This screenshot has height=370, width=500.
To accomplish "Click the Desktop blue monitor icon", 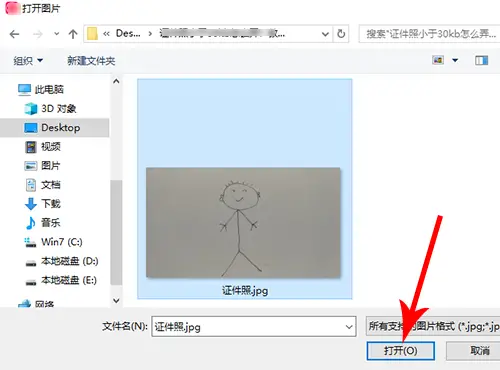I will pyautogui.click(x=31, y=128).
